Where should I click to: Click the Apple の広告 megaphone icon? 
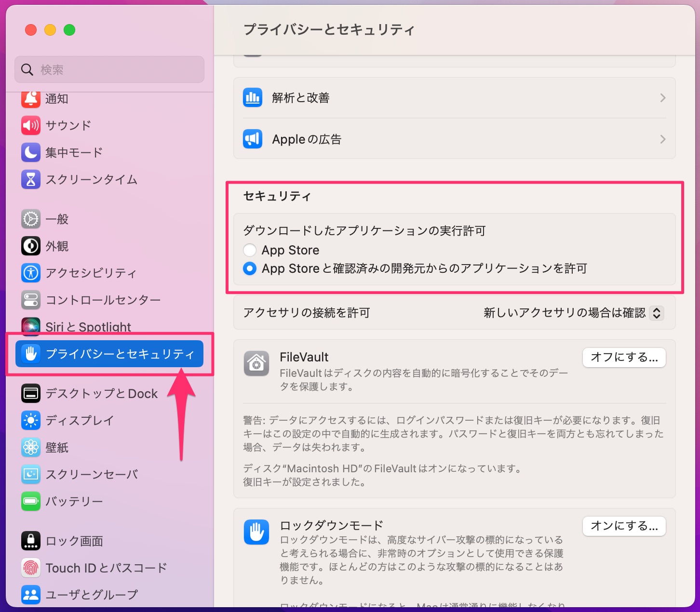[x=253, y=139]
